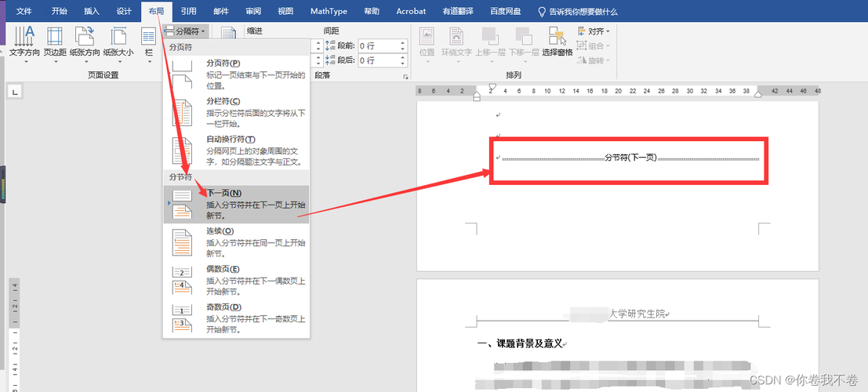Insert 分栏符(C) column break
Viewport: 868px width, 392px height.
[x=236, y=112]
